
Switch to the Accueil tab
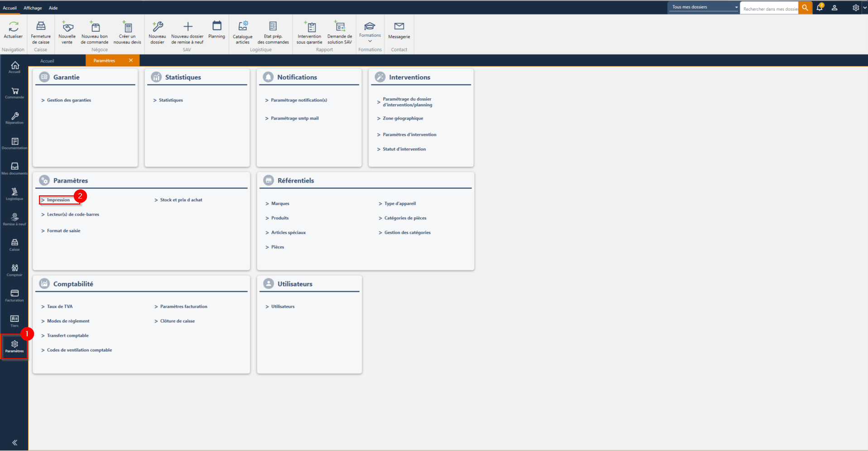click(x=47, y=61)
